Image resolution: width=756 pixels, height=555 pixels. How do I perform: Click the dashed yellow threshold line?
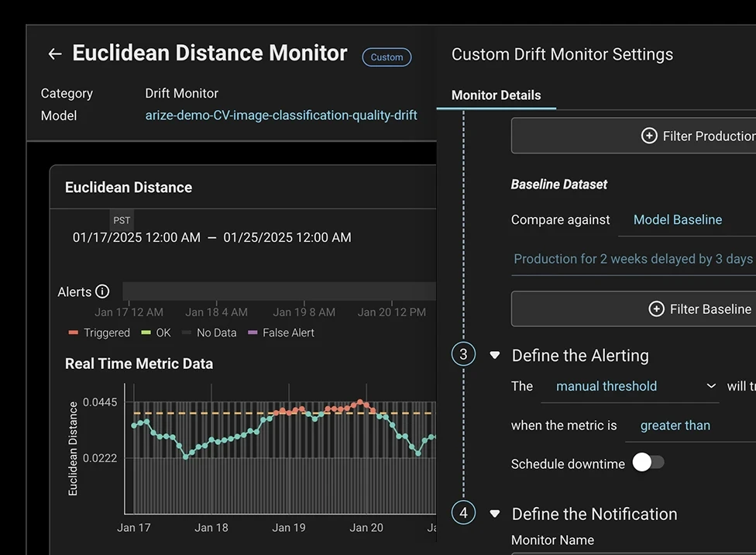pyautogui.click(x=284, y=413)
